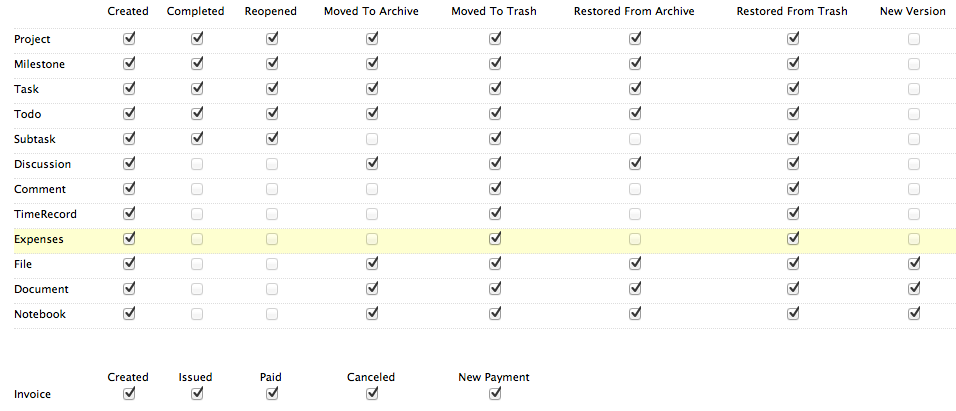Uncheck Expenses Restored From Trash checkbox
This screenshot has height=411, width=956.
pos(793,239)
